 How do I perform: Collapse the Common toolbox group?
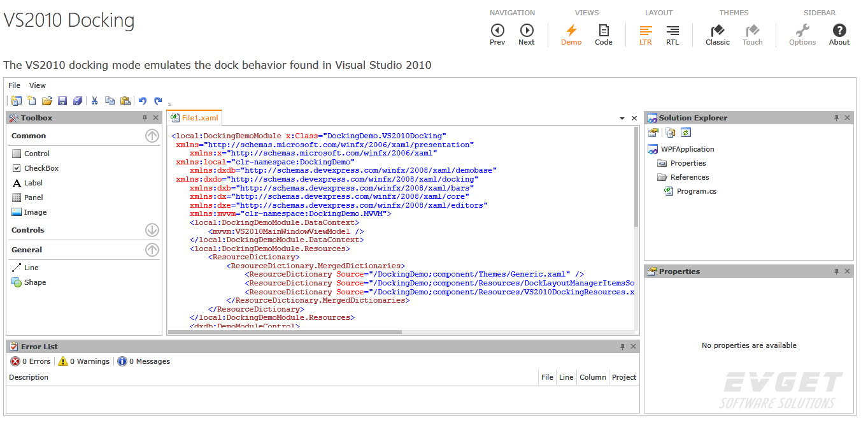152,136
